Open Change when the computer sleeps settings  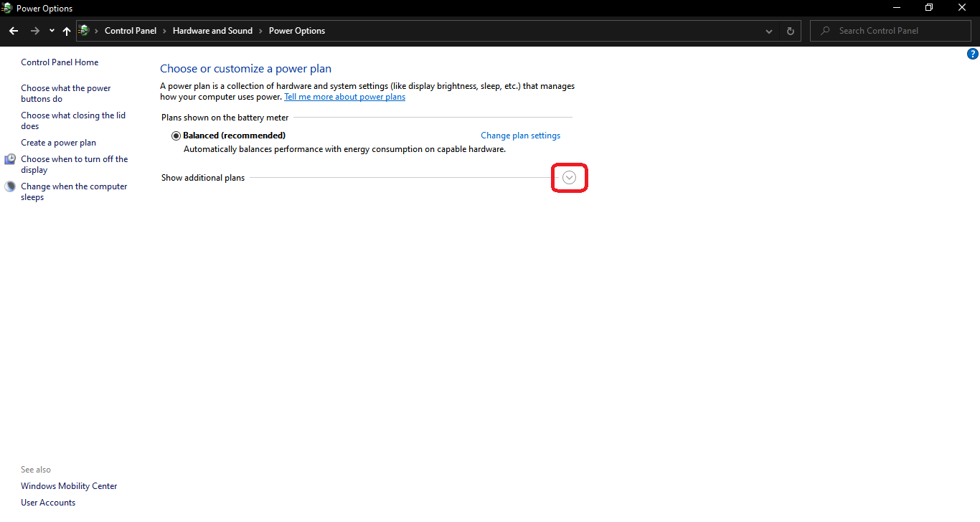[x=74, y=191]
